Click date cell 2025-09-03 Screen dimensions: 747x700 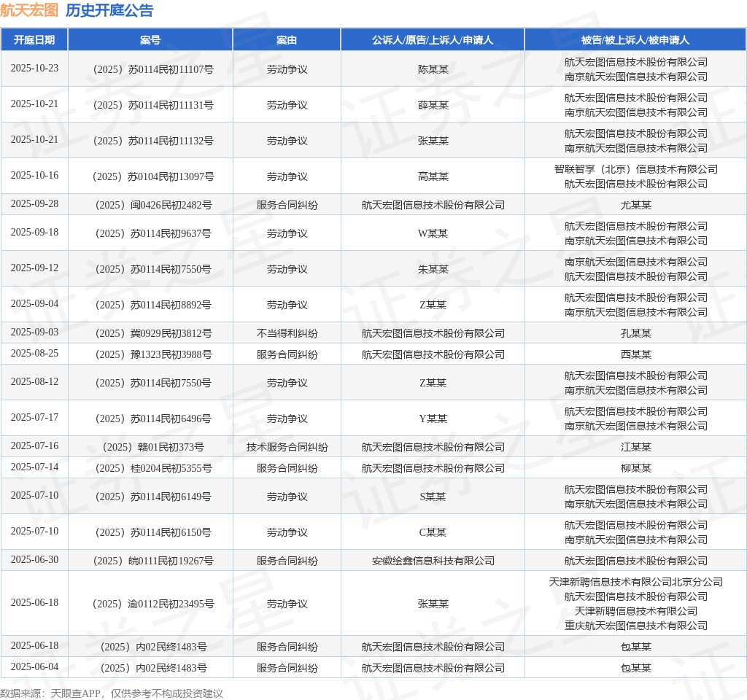tap(34, 332)
